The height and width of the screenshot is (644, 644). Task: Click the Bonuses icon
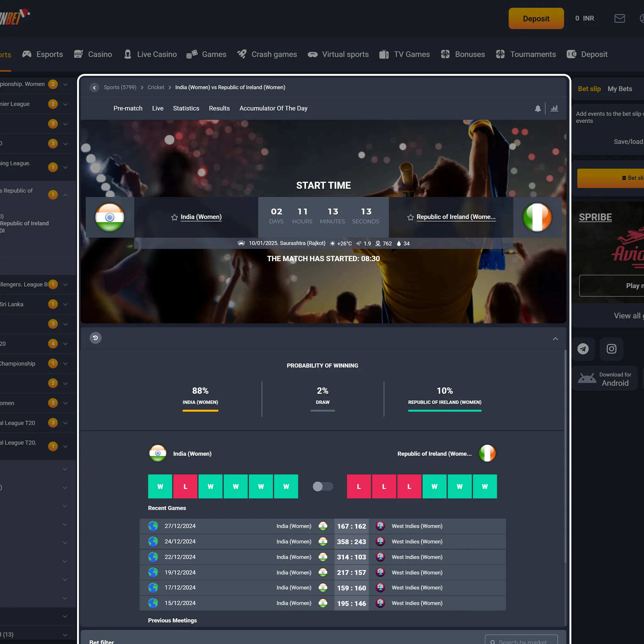click(445, 54)
